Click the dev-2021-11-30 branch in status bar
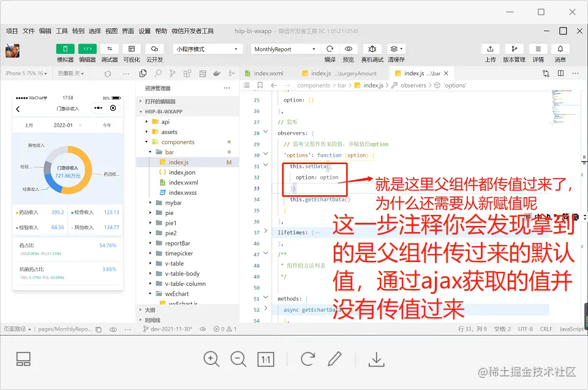Screen dimensions: 588x390 [167, 329]
